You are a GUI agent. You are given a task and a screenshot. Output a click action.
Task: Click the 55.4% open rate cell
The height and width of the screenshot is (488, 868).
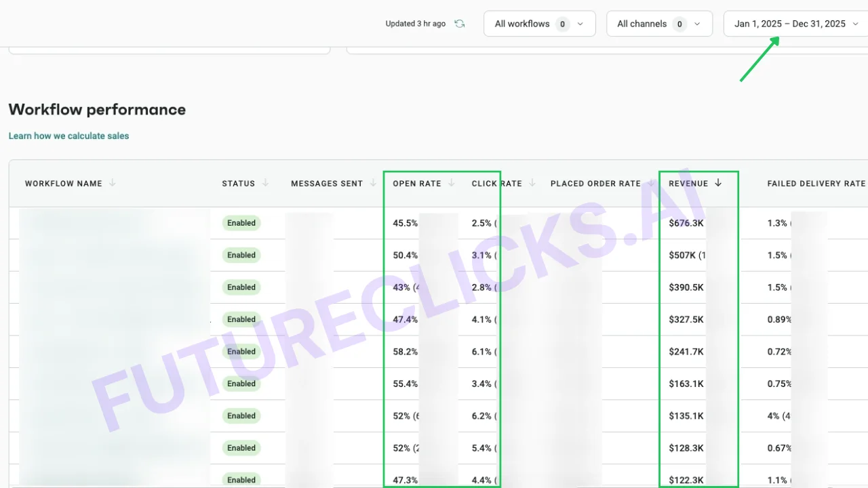pyautogui.click(x=406, y=384)
